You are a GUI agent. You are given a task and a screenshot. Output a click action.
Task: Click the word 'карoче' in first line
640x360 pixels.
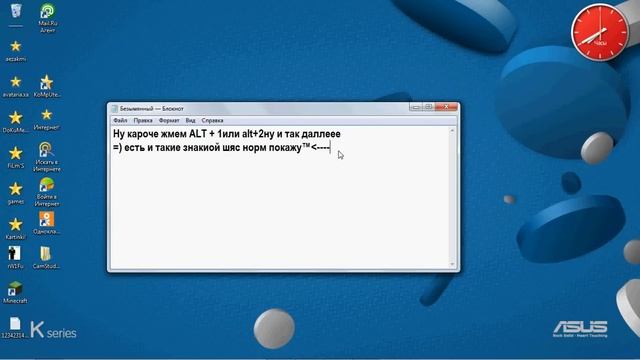click(x=142, y=134)
